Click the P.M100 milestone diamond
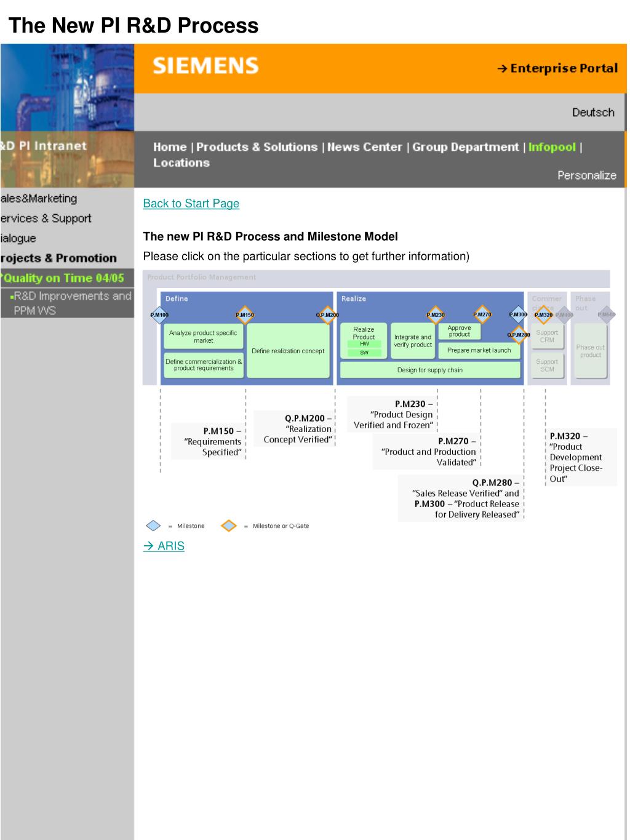This screenshot has height=840, width=630. pyautogui.click(x=159, y=314)
